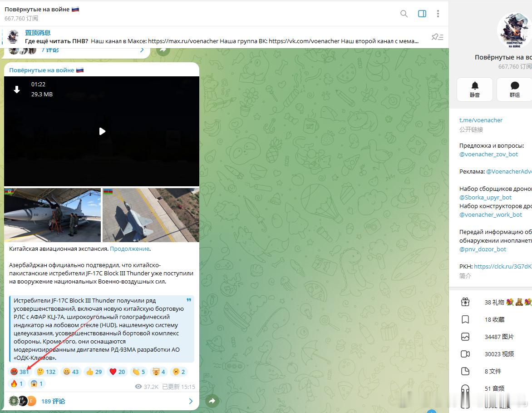532x413 pixels.
Task: Open the "Продолжение" link in post
Action: click(130, 249)
